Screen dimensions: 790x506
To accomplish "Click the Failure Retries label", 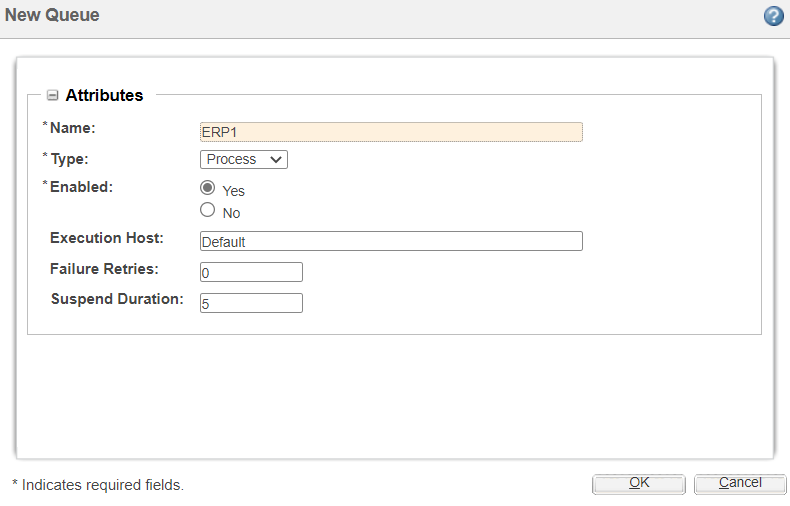I will tap(104, 269).
